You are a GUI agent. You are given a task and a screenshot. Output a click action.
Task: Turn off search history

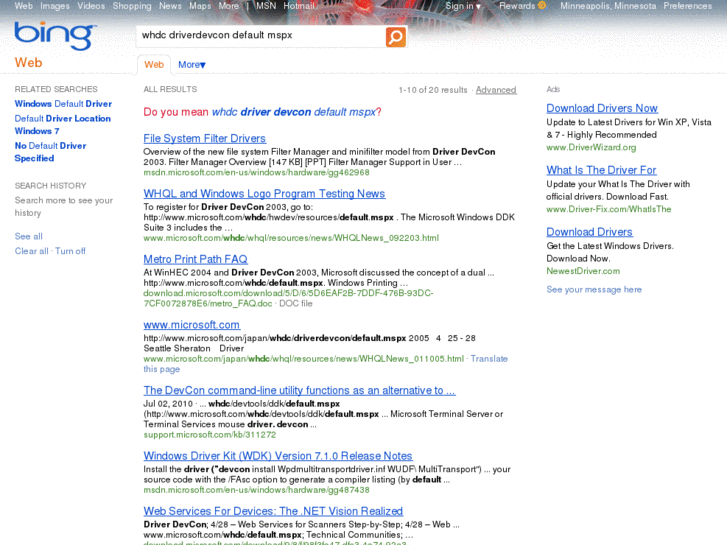coord(70,251)
